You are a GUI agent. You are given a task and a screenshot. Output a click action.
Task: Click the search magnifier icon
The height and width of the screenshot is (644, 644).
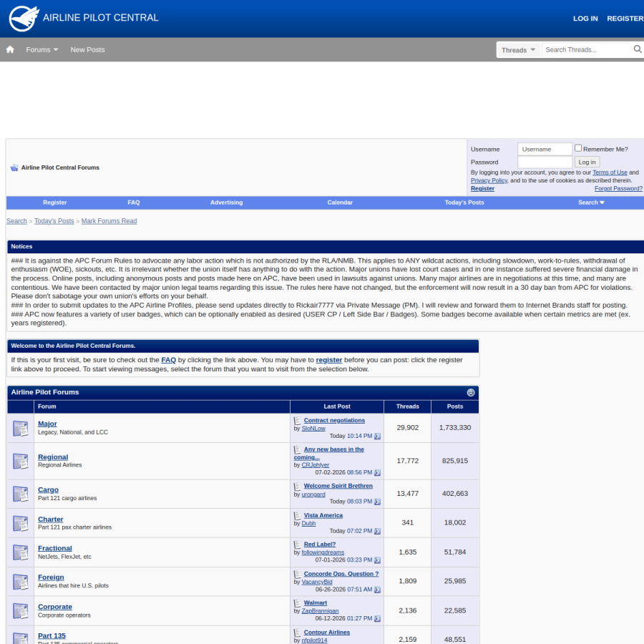click(637, 49)
